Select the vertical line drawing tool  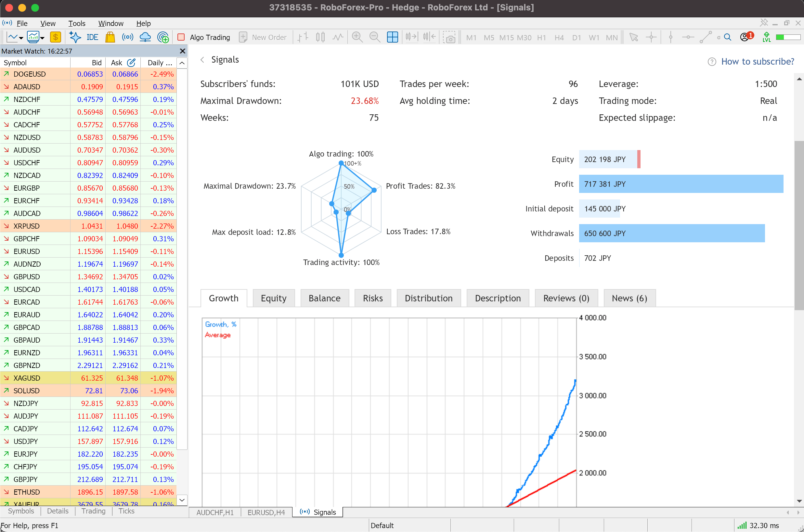670,37
